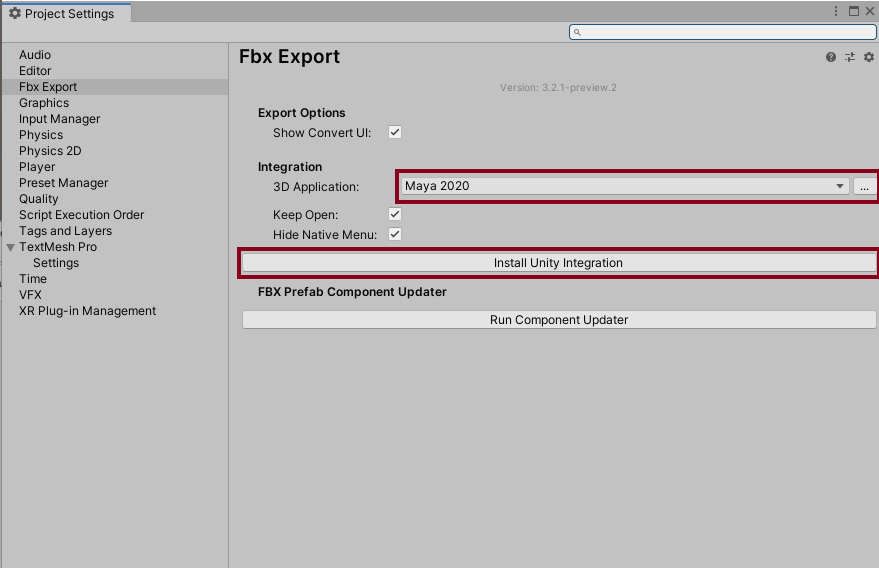
Task: Browse for 3D application with ellipsis button
Action: tap(864, 186)
